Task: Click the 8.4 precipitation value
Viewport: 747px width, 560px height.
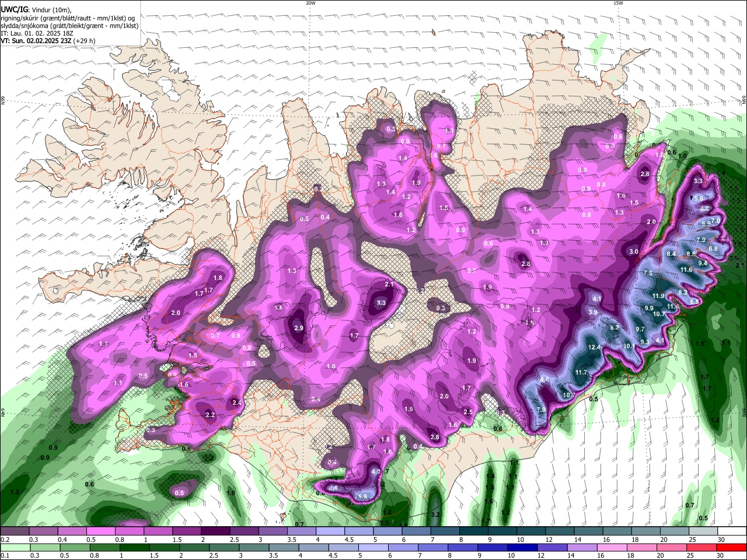Action: click(x=671, y=254)
